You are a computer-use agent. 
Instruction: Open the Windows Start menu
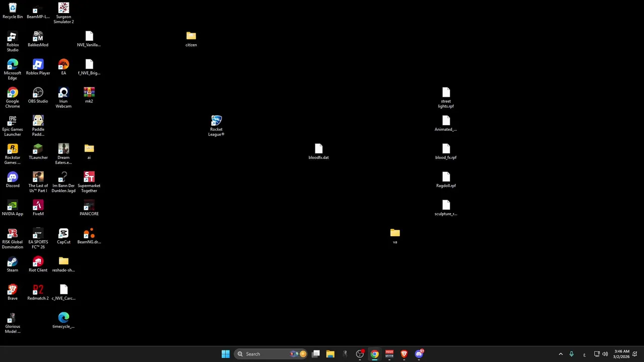click(x=225, y=354)
